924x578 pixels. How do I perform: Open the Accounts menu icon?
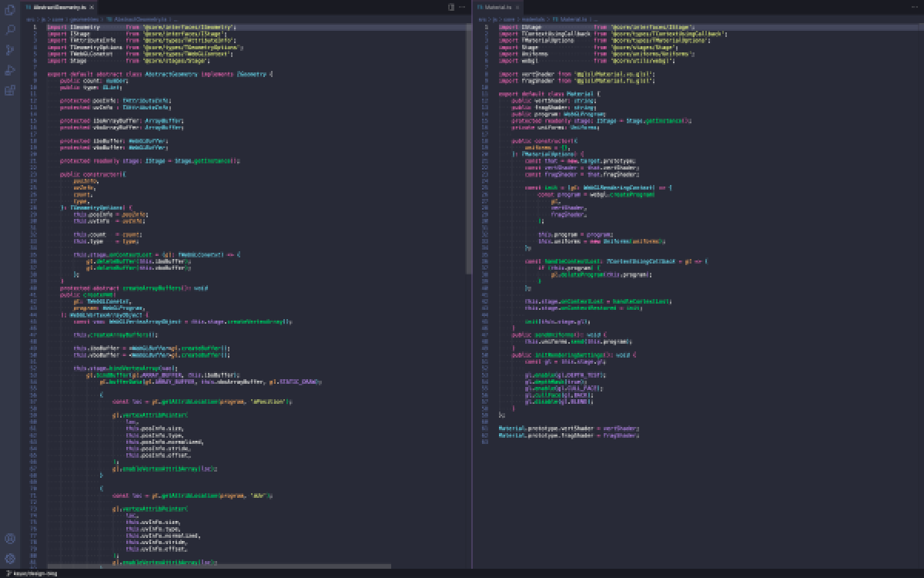[x=10, y=539]
